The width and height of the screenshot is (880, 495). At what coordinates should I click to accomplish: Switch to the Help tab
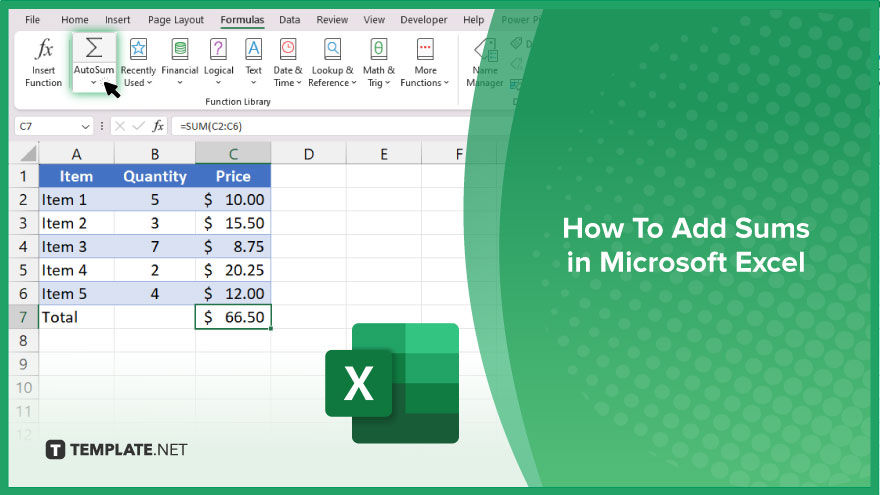[x=473, y=20]
